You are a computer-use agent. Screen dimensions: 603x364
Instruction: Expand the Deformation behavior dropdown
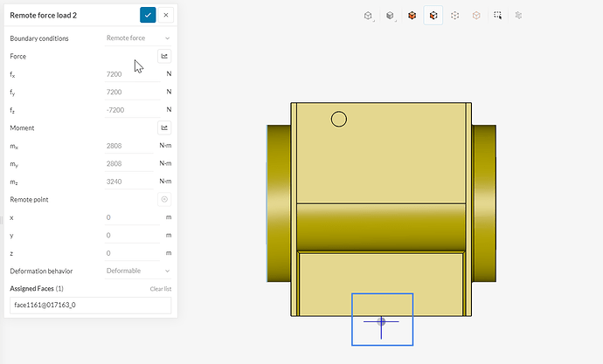click(x=138, y=271)
